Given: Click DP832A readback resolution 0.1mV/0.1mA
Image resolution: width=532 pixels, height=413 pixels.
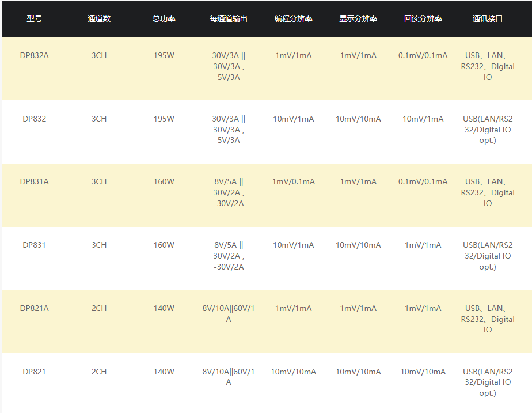Looking at the screenshot, I should (x=423, y=55).
